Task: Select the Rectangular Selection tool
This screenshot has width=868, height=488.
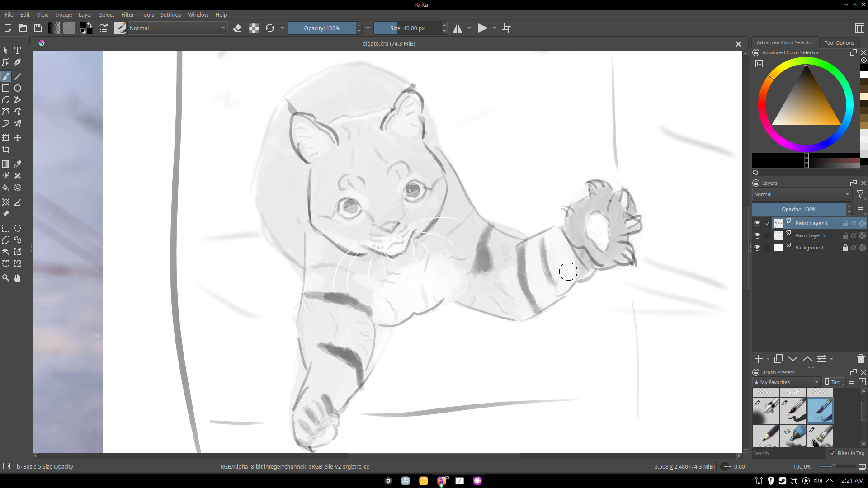Action: (6, 228)
